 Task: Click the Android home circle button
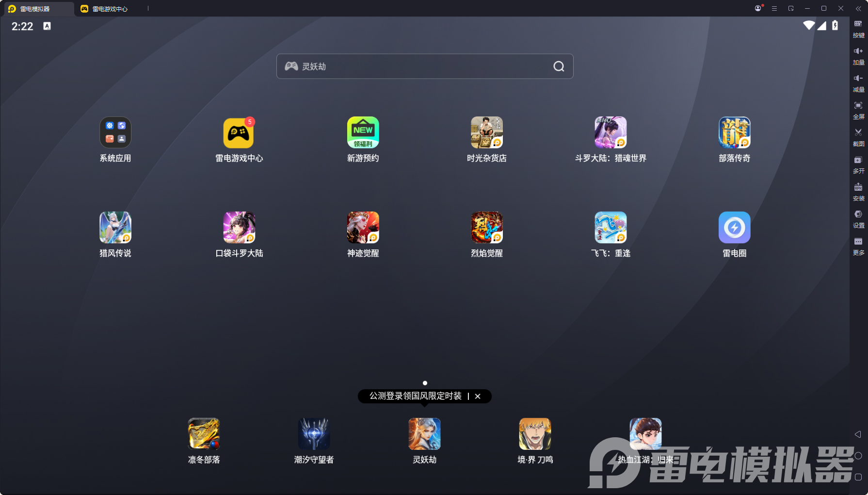[x=858, y=456]
